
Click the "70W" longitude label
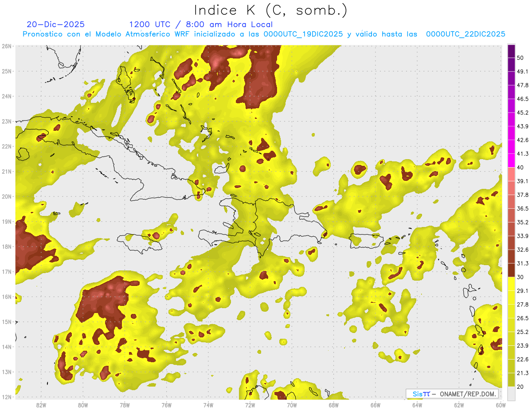292,405
